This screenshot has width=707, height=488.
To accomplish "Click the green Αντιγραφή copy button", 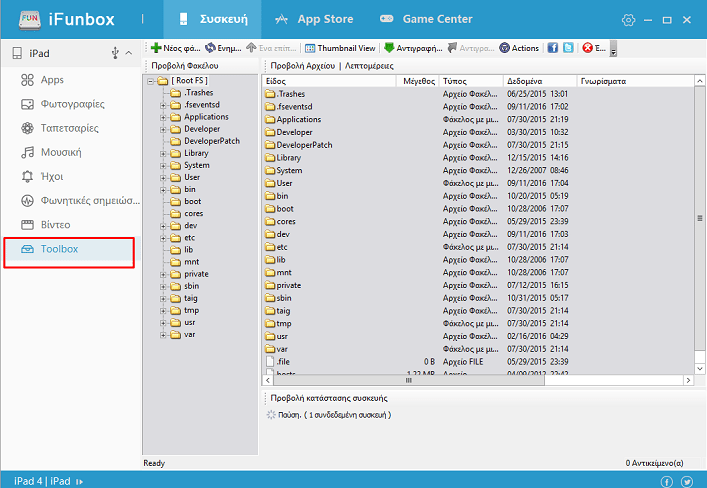I will pos(413,48).
